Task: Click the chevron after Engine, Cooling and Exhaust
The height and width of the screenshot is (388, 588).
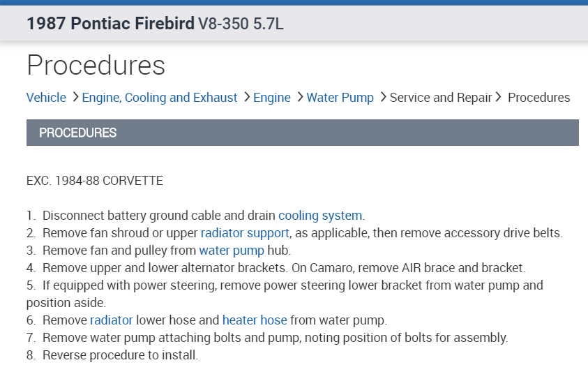Action: tap(246, 98)
